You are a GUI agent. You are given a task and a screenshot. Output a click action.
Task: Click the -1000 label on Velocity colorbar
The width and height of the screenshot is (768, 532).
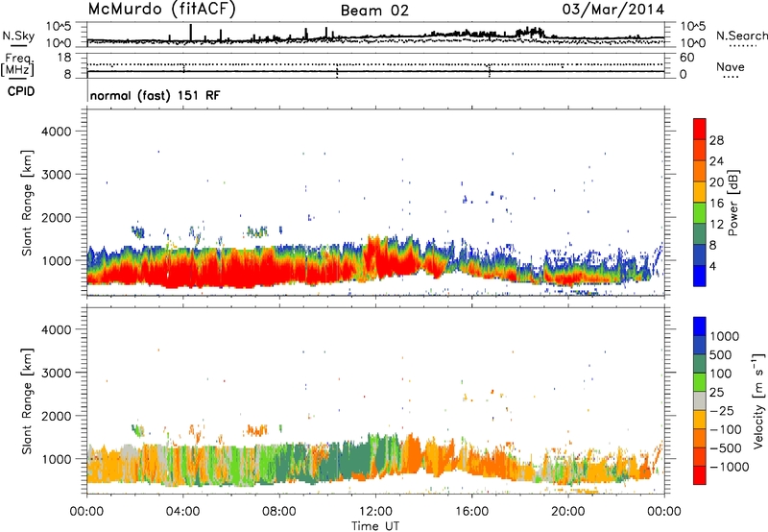pyautogui.click(x=730, y=467)
